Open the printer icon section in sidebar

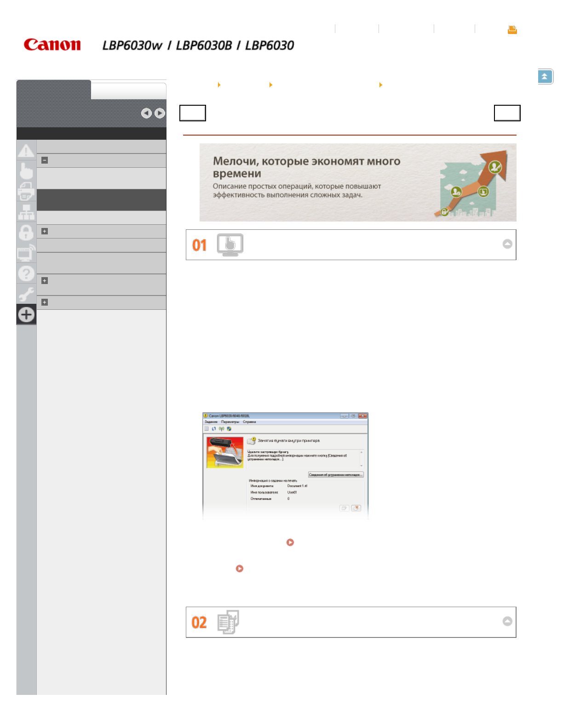(x=26, y=191)
